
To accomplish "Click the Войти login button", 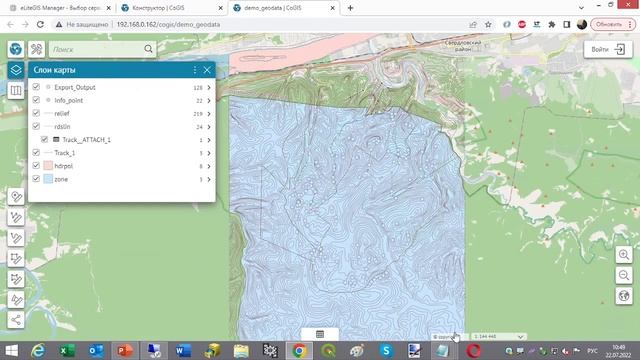I will [608, 49].
